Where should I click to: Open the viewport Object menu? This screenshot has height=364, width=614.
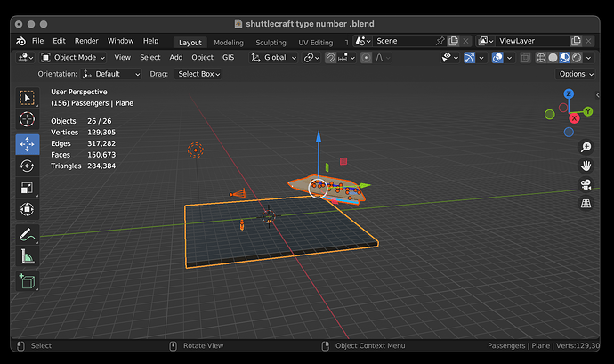[203, 58]
